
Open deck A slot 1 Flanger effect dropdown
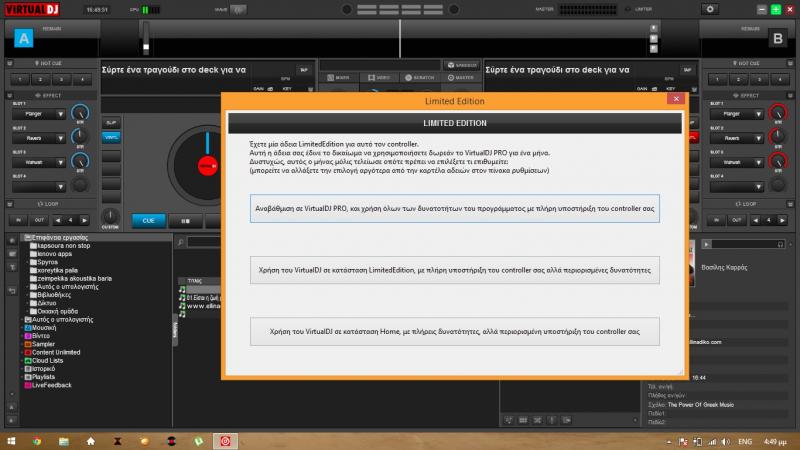point(39,114)
